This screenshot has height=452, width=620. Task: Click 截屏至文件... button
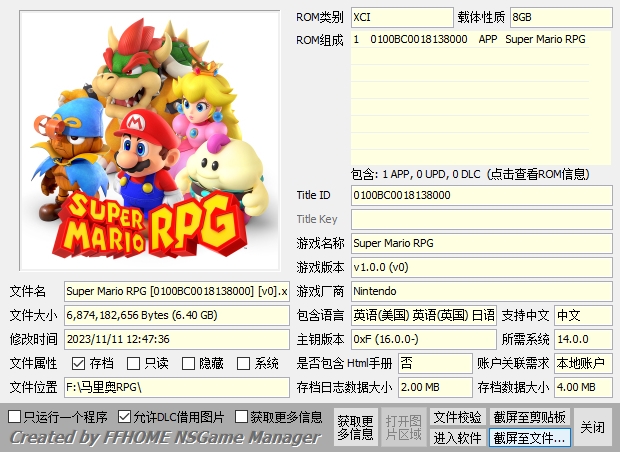click(x=529, y=438)
